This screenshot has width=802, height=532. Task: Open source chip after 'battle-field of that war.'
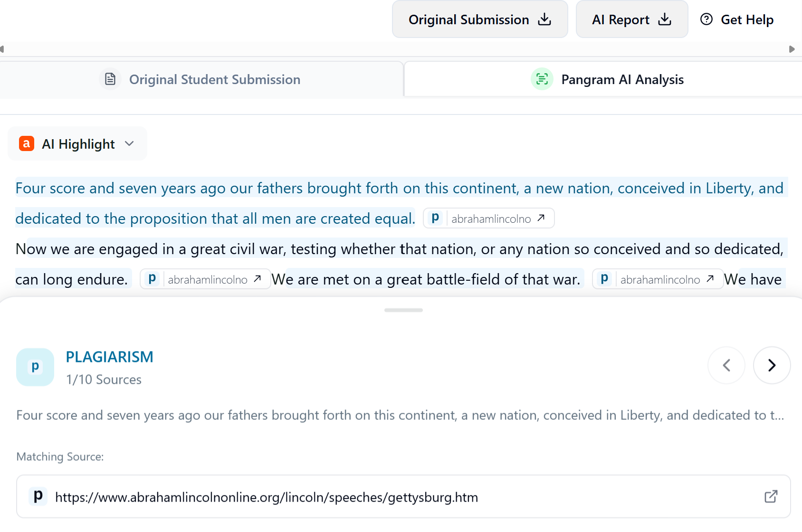coord(658,279)
